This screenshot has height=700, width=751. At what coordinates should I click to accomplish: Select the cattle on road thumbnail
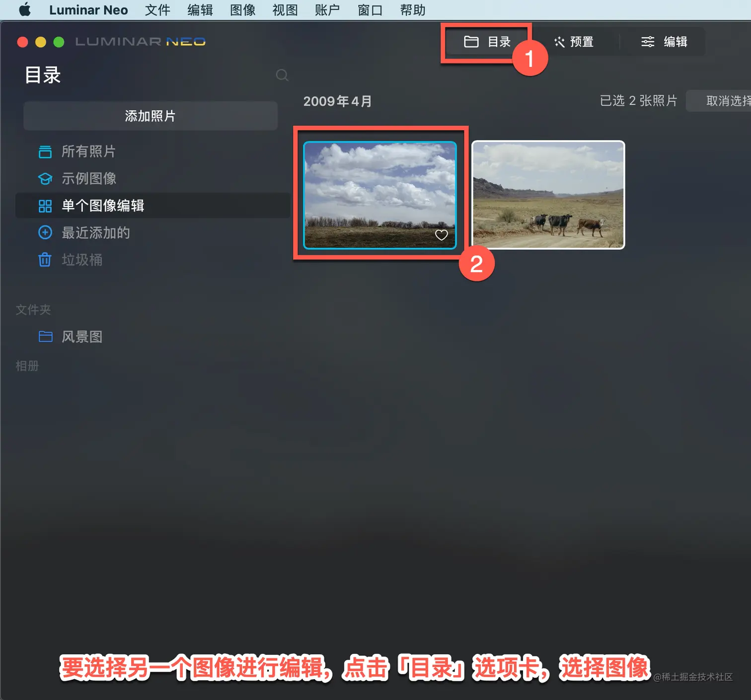(548, 195)
